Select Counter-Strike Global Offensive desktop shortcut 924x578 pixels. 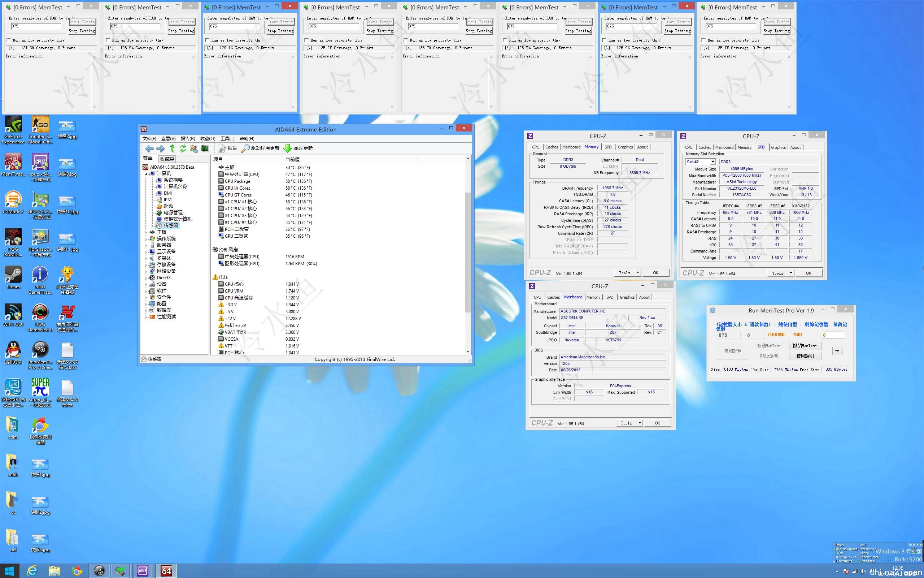(x=40, y=130)
